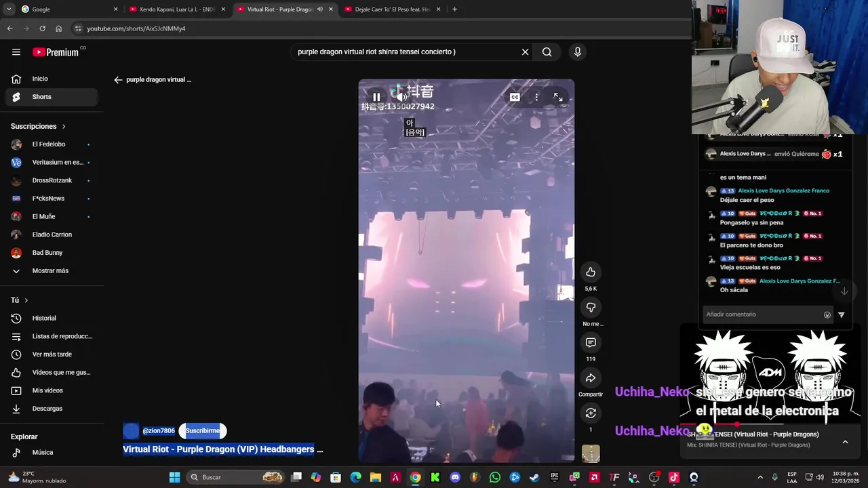Open the sound thumbnail for this Short
The width and height of the screenshot is (868, 488).
(591, 453)
